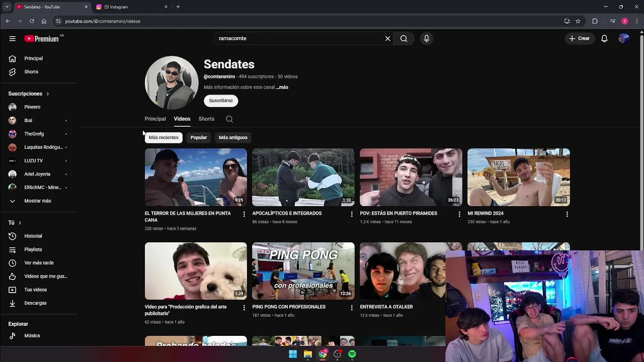
Task: Select the Más recientes filter chip
Action: [164, 137]
